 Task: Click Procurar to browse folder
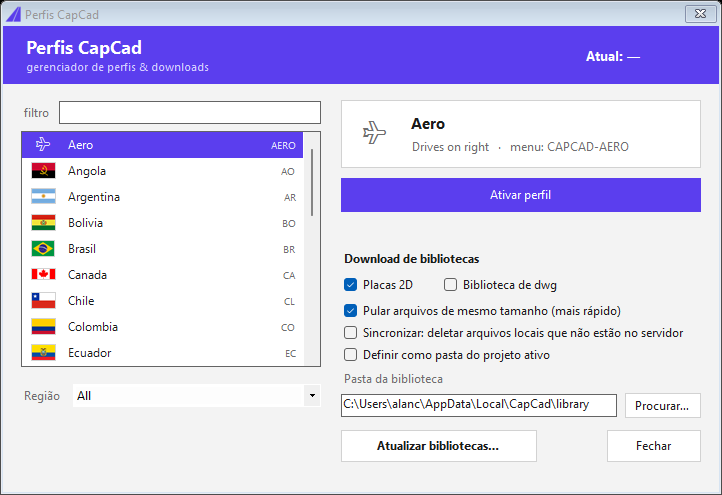tap(663, 405)
